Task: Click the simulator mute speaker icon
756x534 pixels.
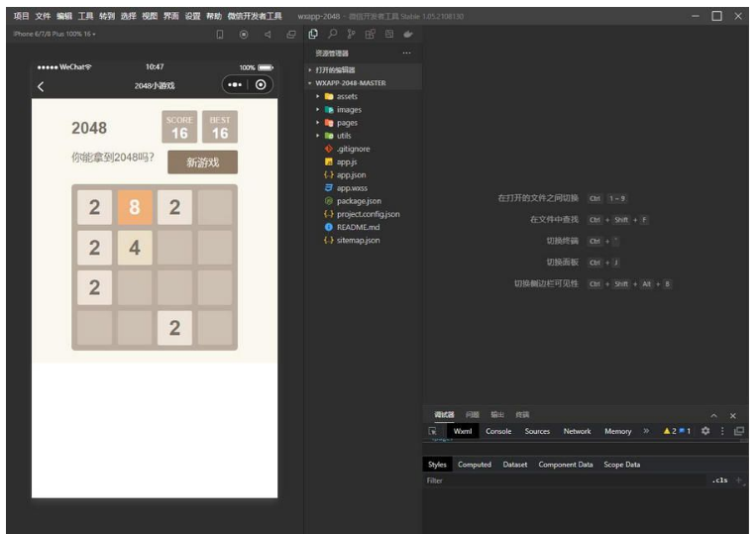Action: pos(268,34)
